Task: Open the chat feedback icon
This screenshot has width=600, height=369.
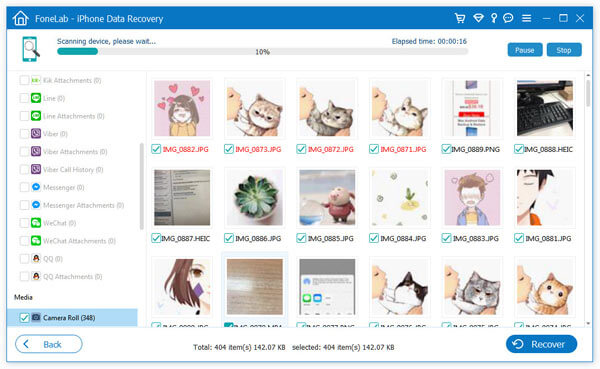Action: point(508,18)
